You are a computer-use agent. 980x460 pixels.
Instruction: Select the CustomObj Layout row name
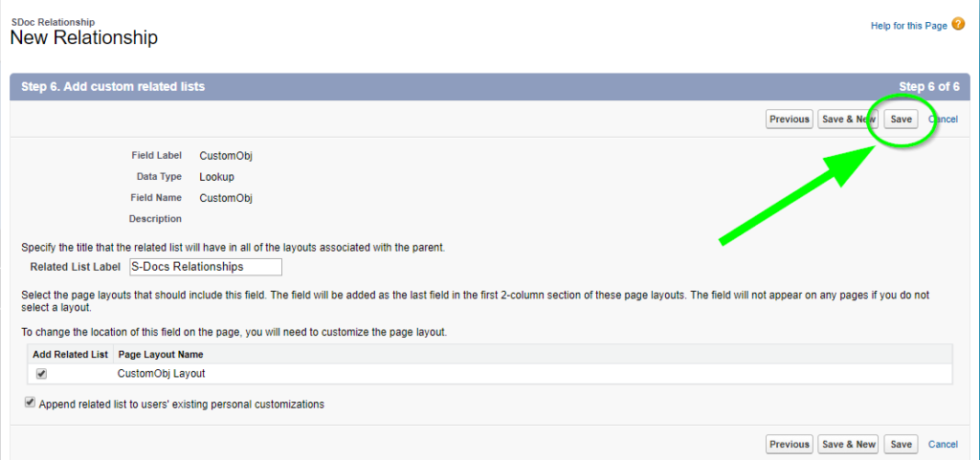pos(161,374)
